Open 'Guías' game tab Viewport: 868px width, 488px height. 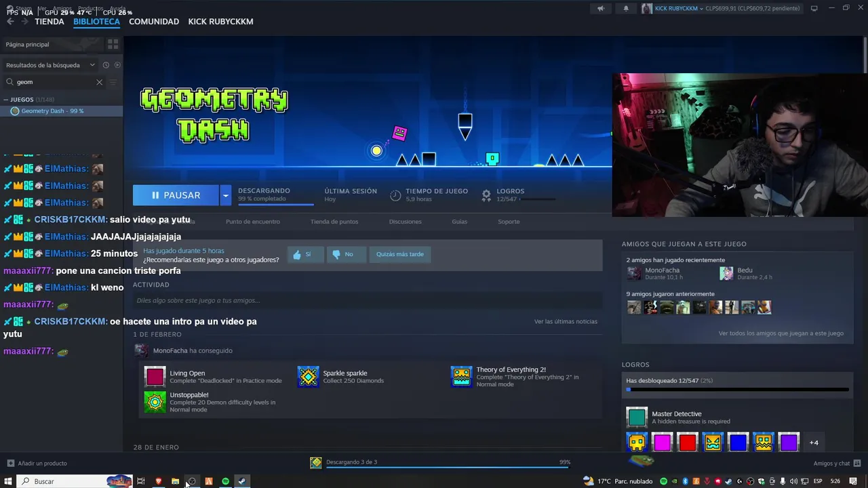[x=460, y=222]
